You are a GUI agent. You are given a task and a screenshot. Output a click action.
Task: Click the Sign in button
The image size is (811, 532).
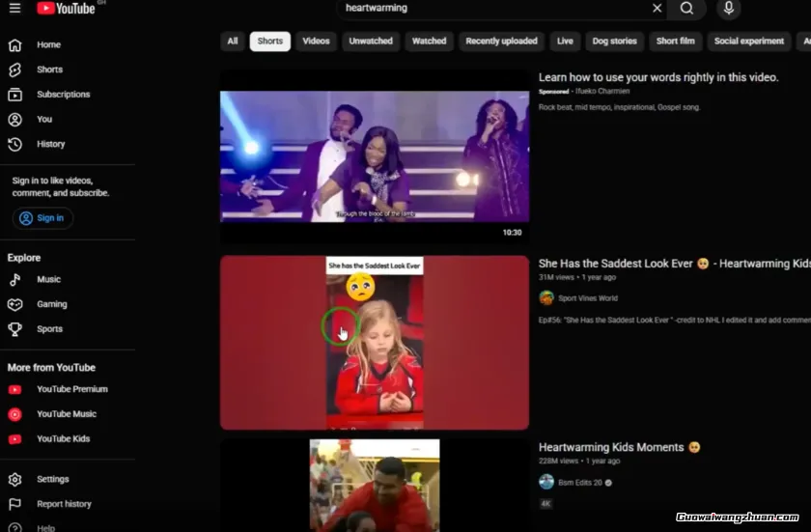click(x=42, y=218)
